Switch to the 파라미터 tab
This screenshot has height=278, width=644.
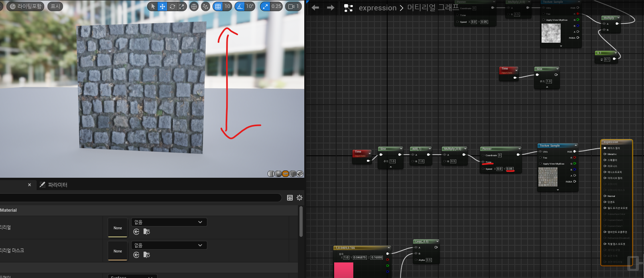(x=53, y=185)
